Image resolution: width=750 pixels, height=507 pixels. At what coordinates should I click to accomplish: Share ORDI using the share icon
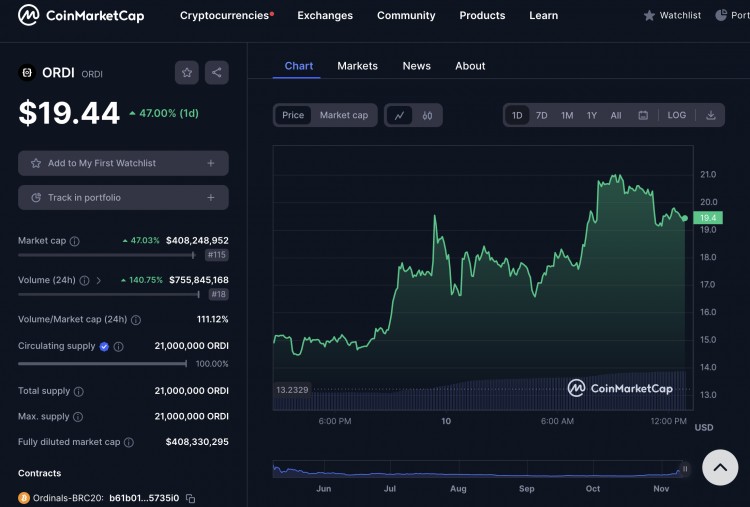point(217,73)
